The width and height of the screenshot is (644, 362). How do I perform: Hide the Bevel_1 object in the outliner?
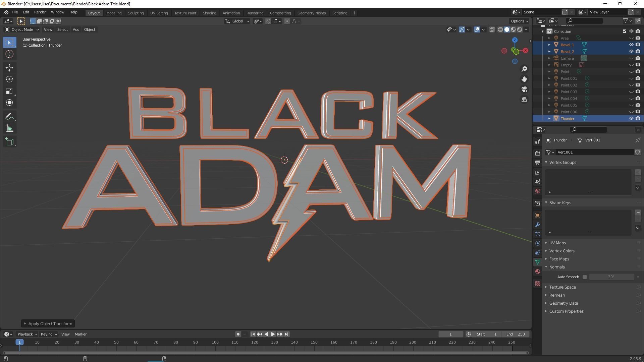[632, 45]
